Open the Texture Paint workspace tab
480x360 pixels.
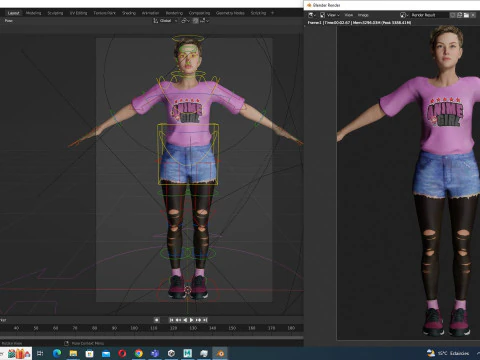tap(104, 13)
